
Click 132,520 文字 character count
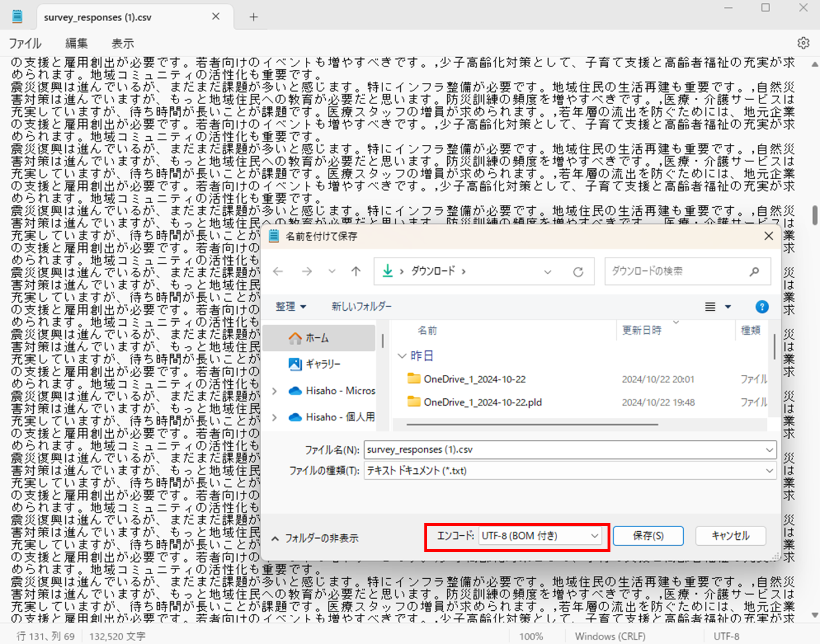(x=117, y=637)
